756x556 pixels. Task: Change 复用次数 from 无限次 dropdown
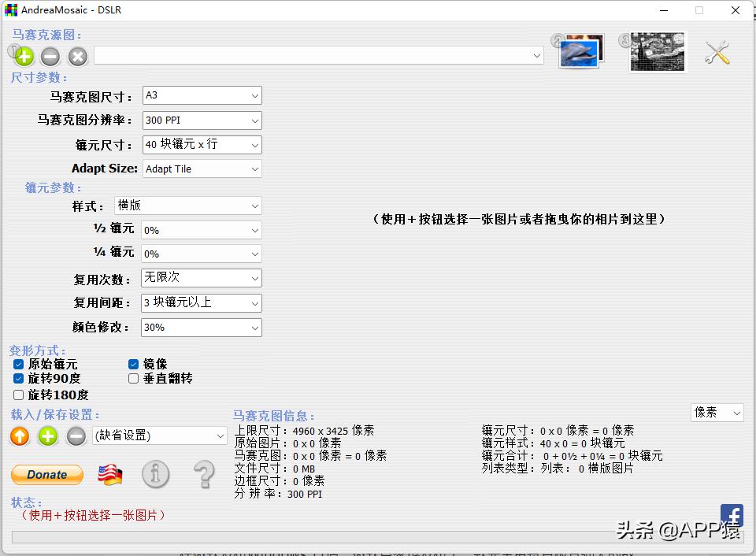(x=201, y=278)
